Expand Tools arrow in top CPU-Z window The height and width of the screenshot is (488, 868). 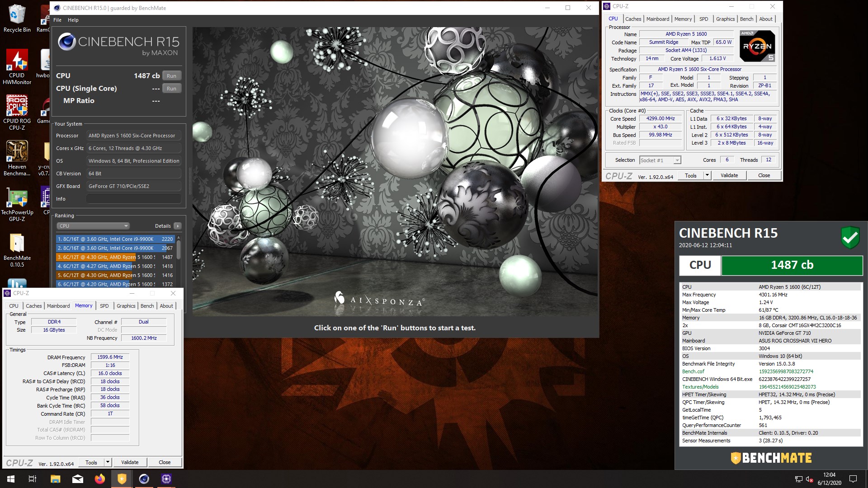[x=707, y=175]
